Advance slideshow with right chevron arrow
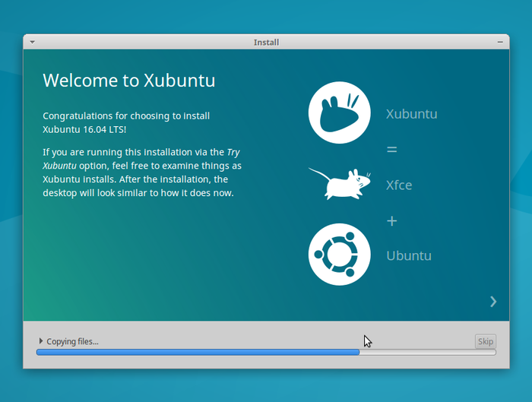532x402 pixels. point(493,301)
